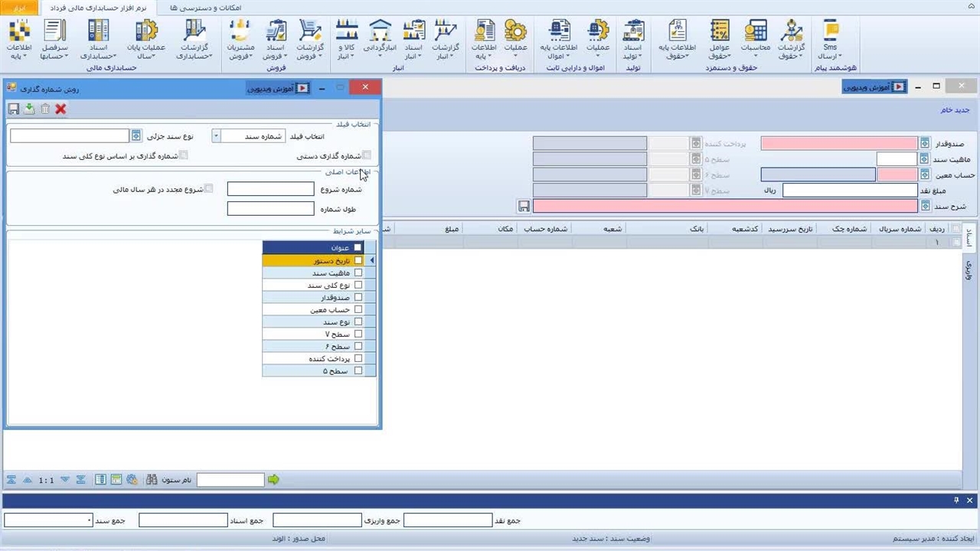Click the آموزش ویدیویی button in the dialog title
This screenshot has height=551, width=980.
(278, 88)
